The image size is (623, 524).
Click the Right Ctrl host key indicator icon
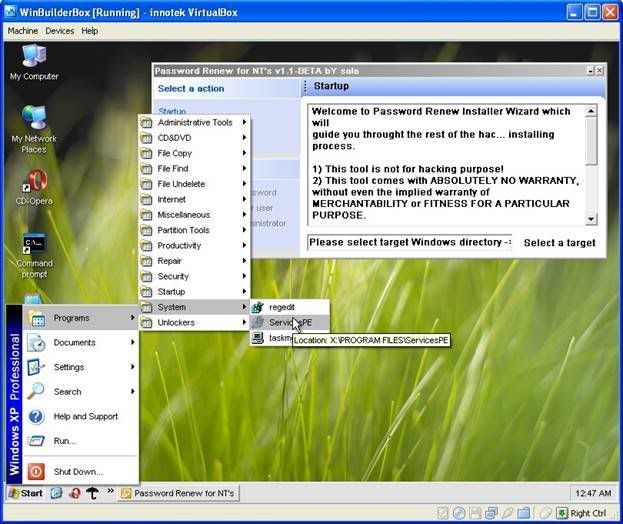pos(562,513)
